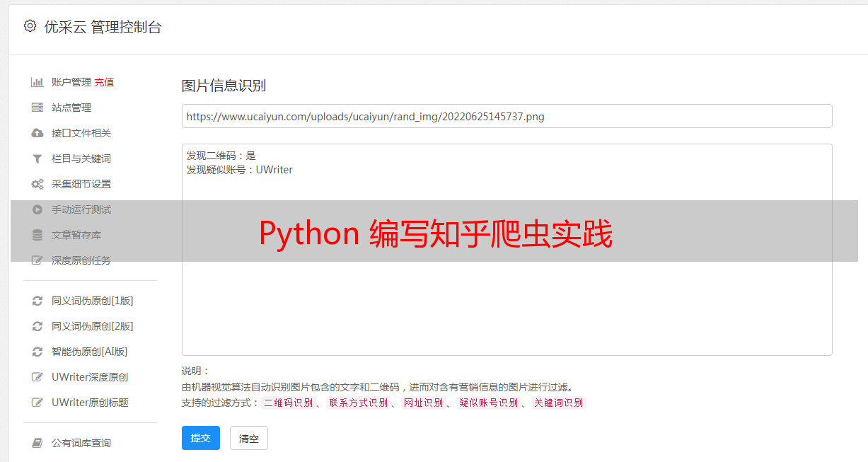Viewport: 868px width, 462px height.
Task: Click the refresh icon for 同义词伪原创[2版]
Action: point(37,326)
